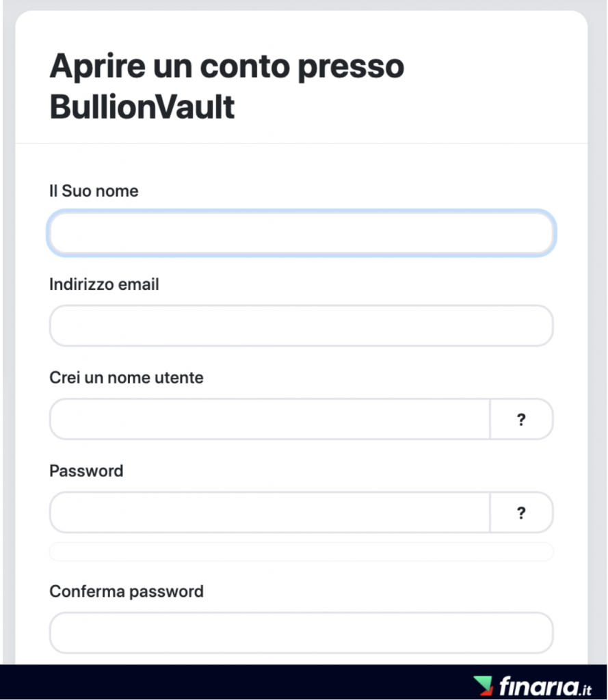Image resolution: width=608 pixels, height=700 pixels.
Task: Click into the Password entry box
Action: click(270, 513)
